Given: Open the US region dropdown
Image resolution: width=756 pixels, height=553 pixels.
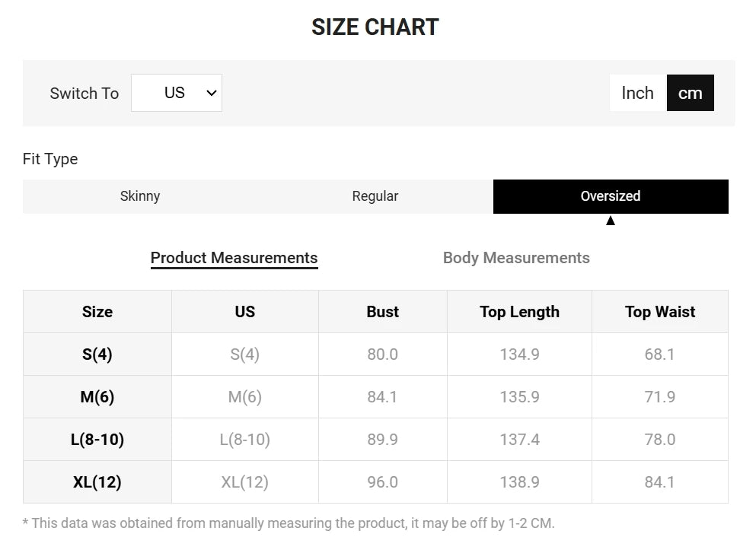Looking at the screenshot, I should click(x=177, y=93).
